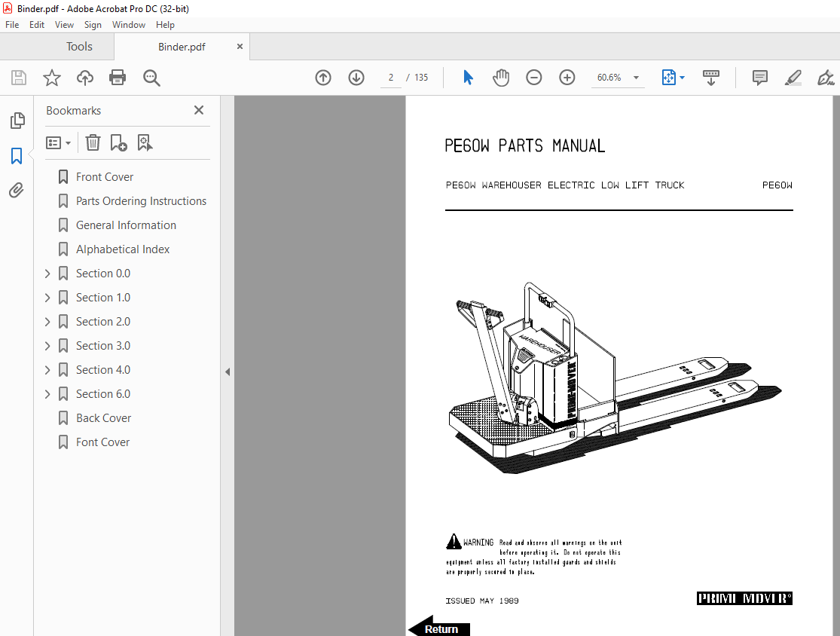Click the cloud upload icon

pos(84,78)
